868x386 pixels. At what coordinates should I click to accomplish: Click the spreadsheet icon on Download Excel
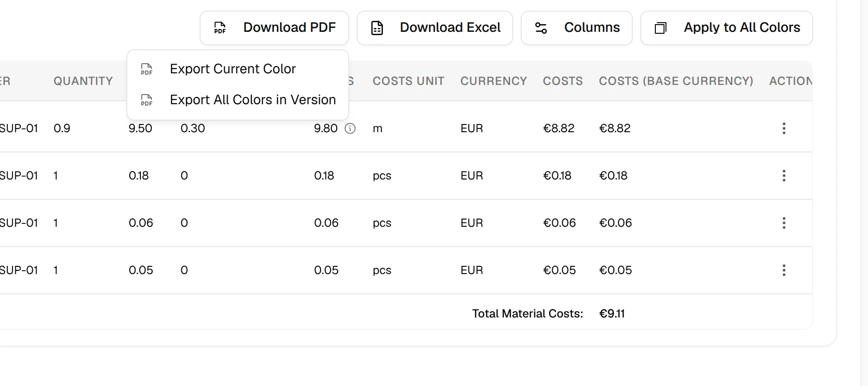(377, 28)
